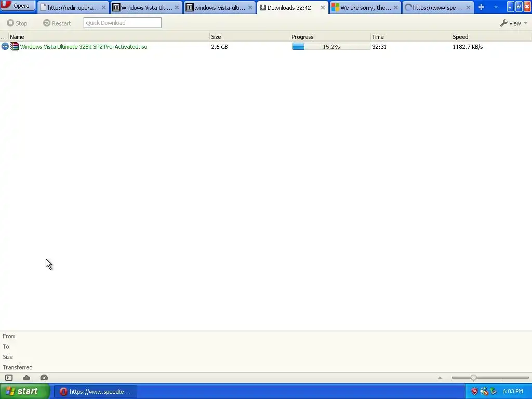This screenshot has height=399, width=532.
Task: Close the Downloads tab
Action: click(323, 7)
